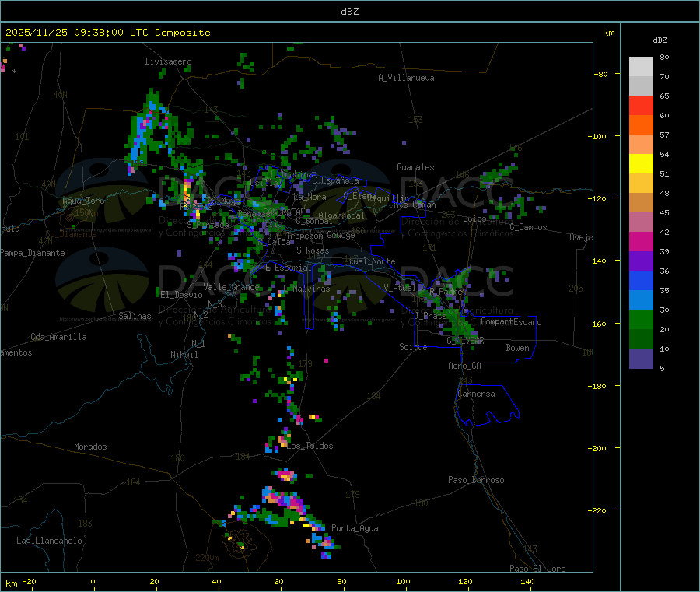
Task: Click the Los_Toldos location label
Action: 310,446
